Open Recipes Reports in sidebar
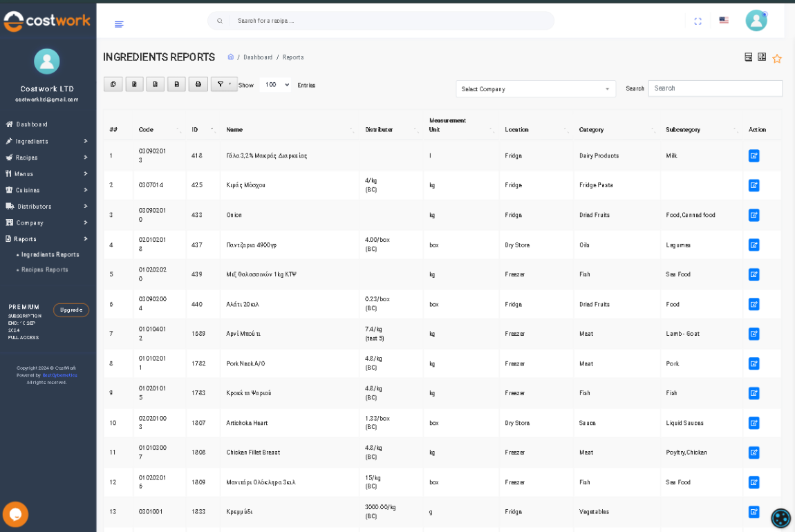The image size is (795, 532). [x=45, y=269]
